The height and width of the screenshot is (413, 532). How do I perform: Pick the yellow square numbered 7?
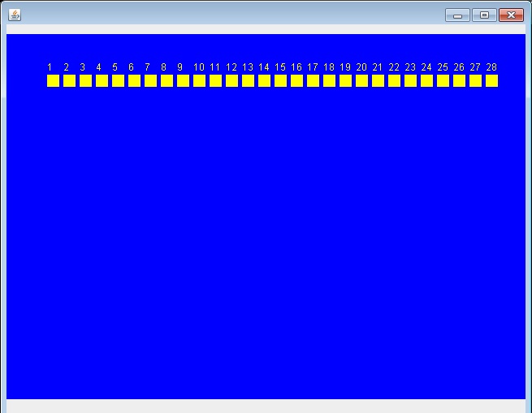point(150,80)
